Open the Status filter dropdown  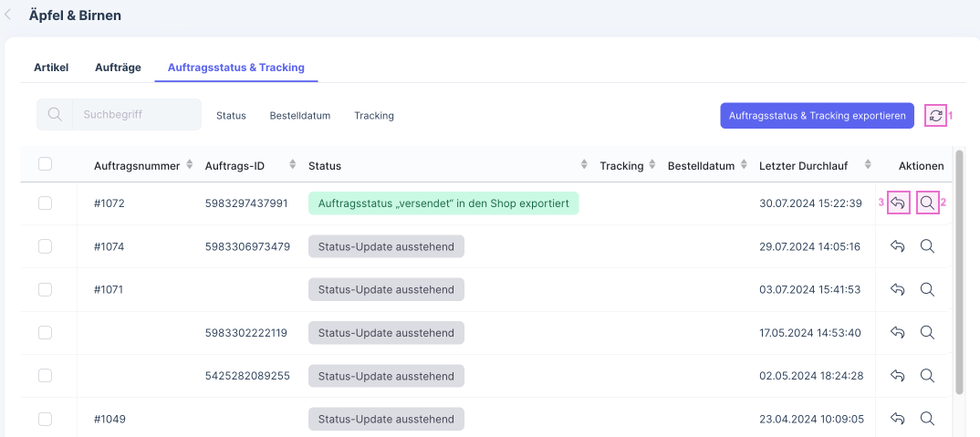coord(231,116)
